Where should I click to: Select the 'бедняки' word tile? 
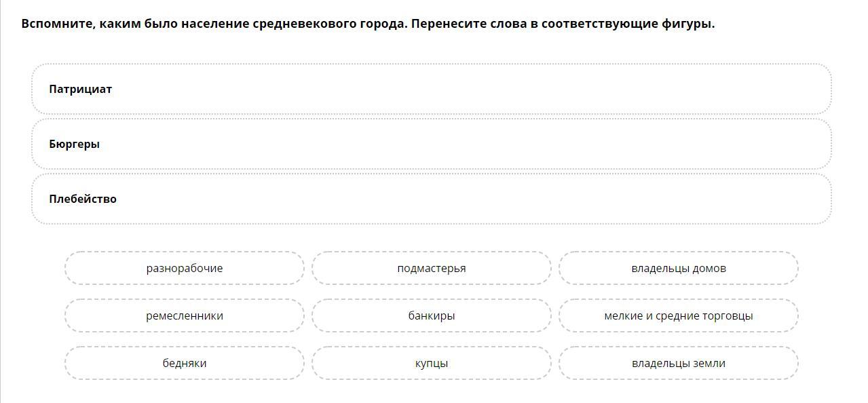(x=185, y=363)
